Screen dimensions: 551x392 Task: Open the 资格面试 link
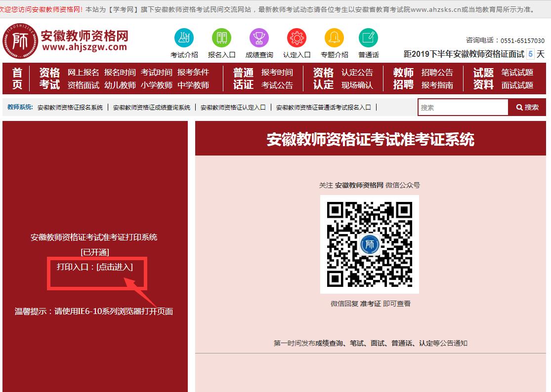84,85
